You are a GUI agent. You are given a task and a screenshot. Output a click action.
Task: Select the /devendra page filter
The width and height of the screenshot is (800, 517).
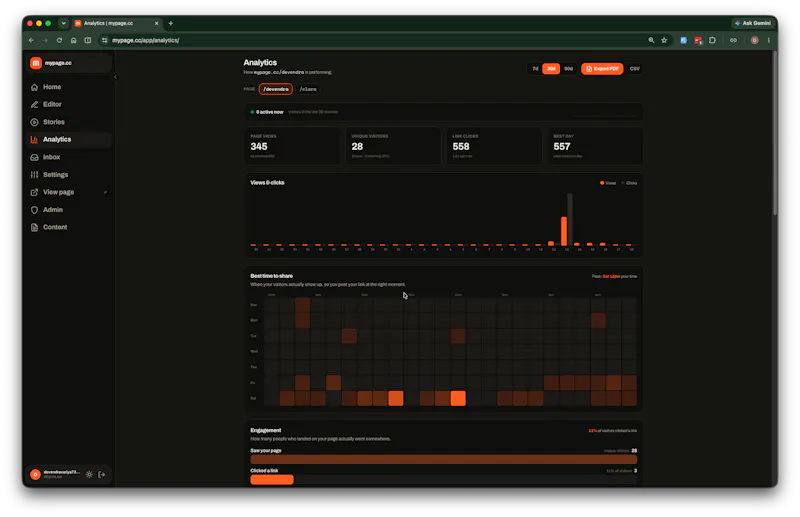tap(276, 89)
